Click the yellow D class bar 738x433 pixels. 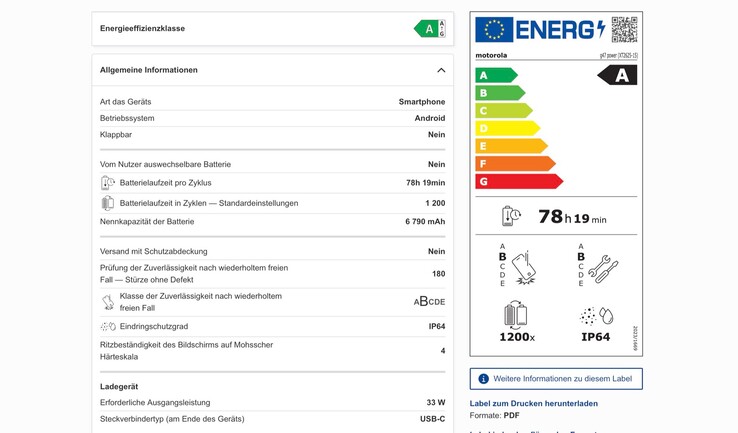(x=507, y=128)
